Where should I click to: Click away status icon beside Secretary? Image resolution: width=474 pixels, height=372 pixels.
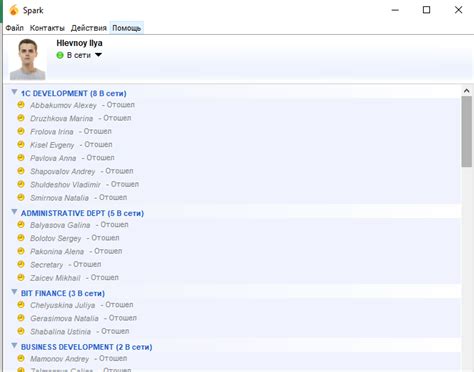pyautogui.click(x=21, y=264)
